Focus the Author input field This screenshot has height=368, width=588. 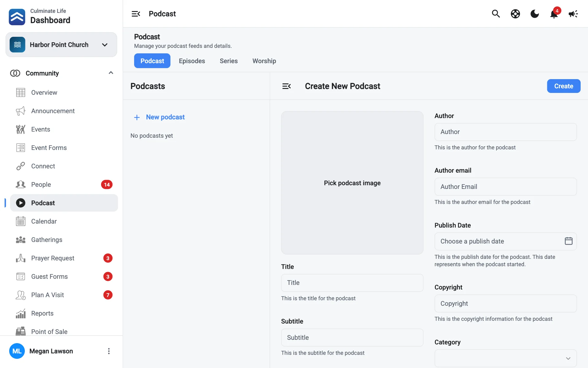point(506,132)
